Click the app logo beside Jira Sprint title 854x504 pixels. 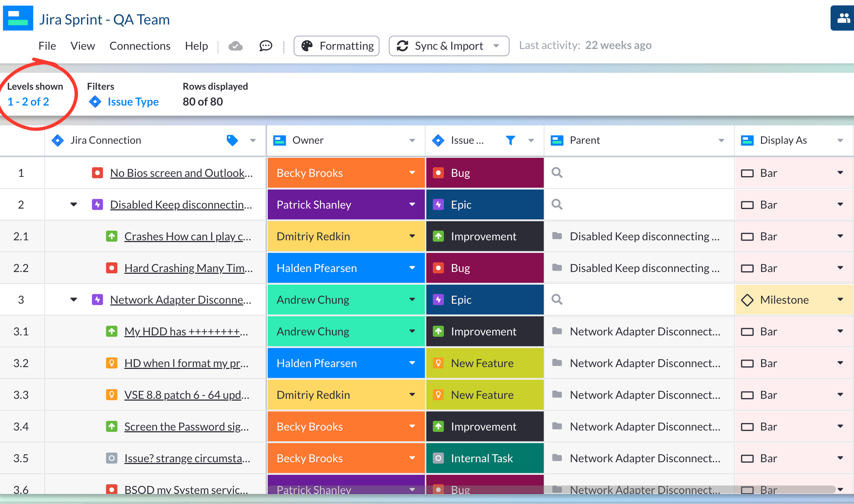pos(18,18)
